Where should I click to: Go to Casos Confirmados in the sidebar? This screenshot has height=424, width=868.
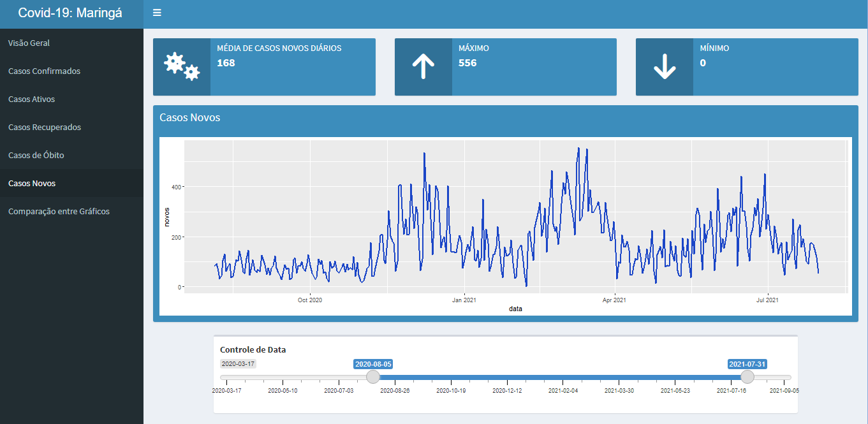[x=45, y=71]
